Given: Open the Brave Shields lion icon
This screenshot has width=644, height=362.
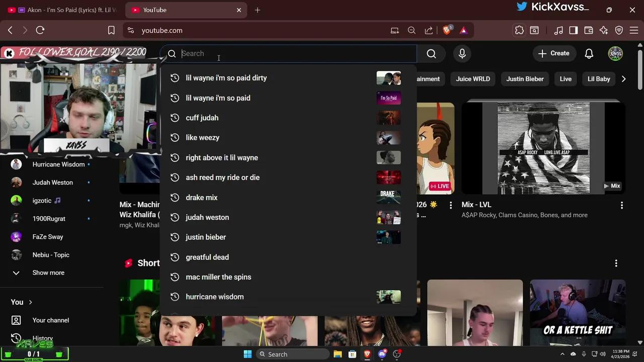Looking at the screenshot, I should click(x=447, y=30).
